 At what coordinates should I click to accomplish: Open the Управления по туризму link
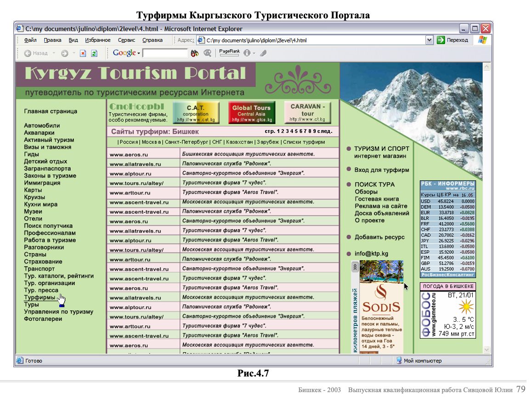coord(58,312)
